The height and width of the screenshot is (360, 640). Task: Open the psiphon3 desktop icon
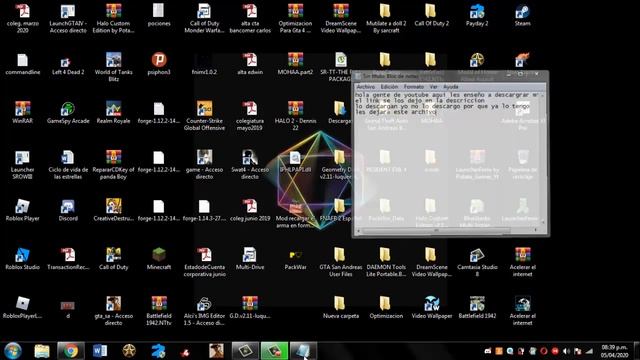[x=159, y=64]
